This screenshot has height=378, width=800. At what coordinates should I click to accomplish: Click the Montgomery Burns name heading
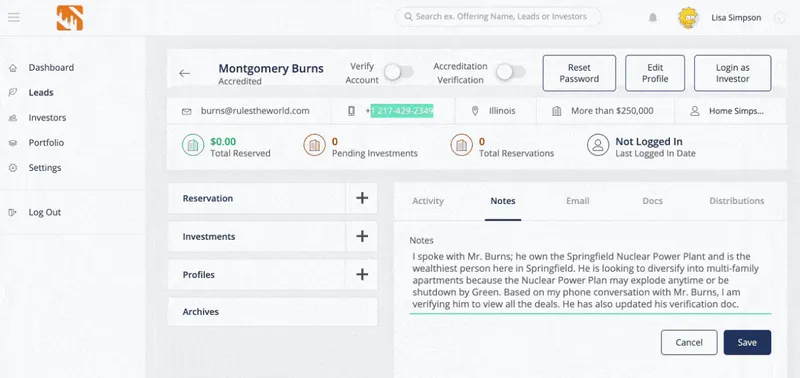pyautogui.click(x=271, y=68)
